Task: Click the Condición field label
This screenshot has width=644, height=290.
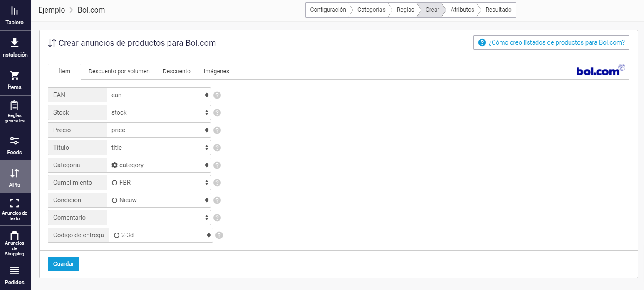Action: click(77, 200)
